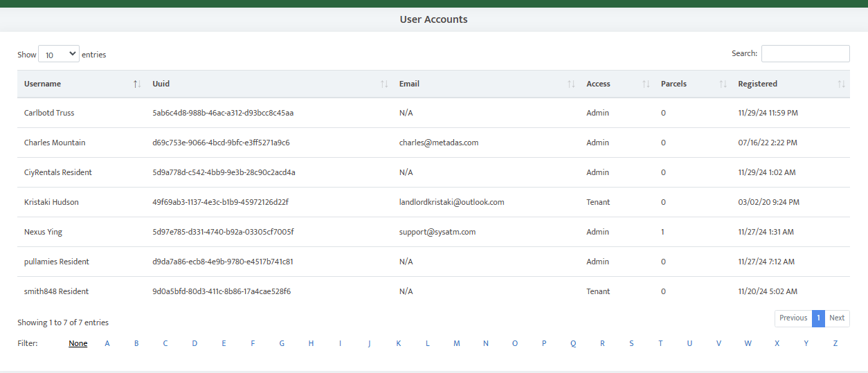This screenshot has height=373, width=868.
Task: Filter usernames by letter C
Action: 165,343
